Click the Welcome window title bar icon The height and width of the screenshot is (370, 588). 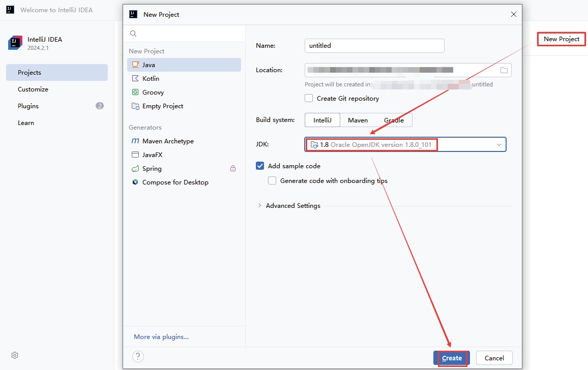pyautogui.click(x=11, y=10)
